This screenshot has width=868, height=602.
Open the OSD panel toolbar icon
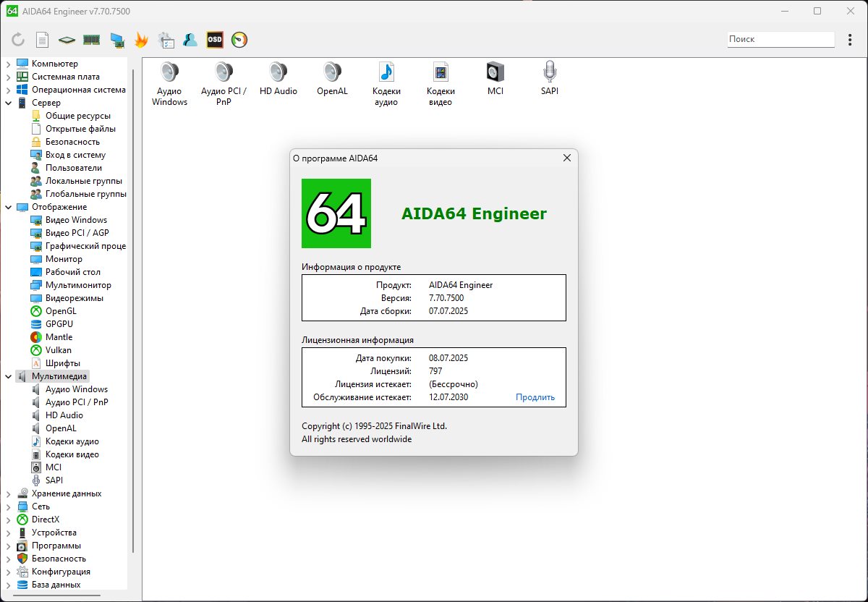[215, 40]
